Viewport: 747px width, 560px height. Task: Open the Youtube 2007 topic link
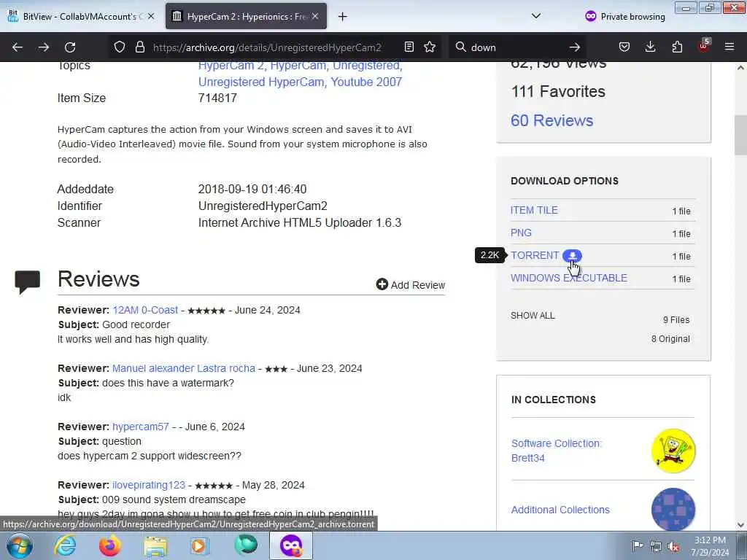[366, 82]
